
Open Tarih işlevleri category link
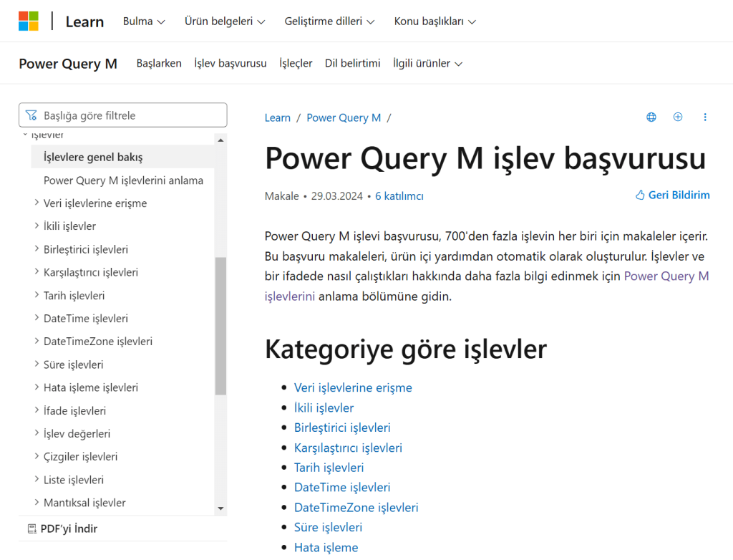(329, 468)
